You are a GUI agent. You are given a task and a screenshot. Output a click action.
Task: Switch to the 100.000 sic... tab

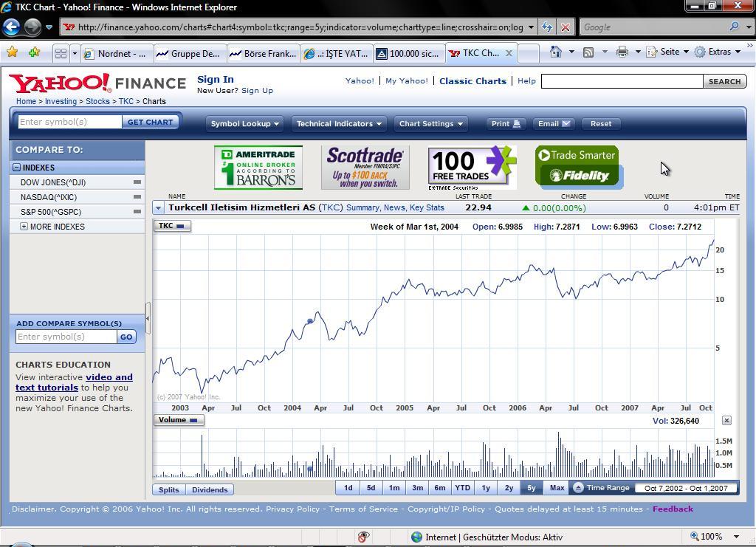[x=409, y=53]
